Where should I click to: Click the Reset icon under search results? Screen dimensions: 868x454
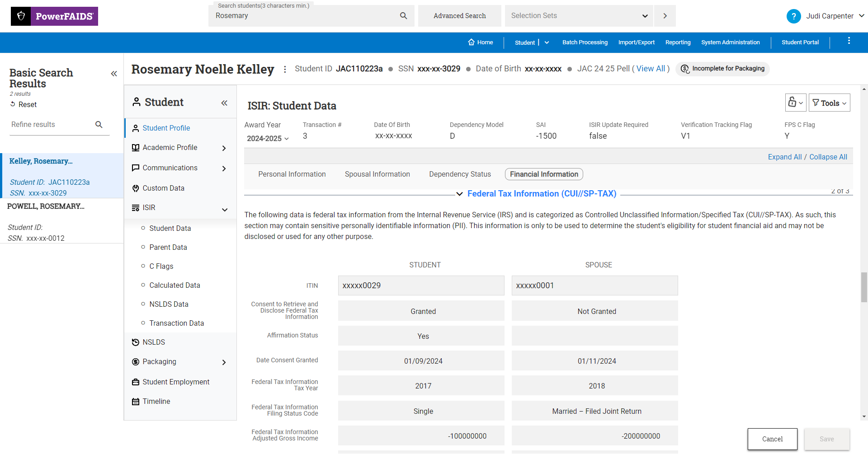[13, 104]
